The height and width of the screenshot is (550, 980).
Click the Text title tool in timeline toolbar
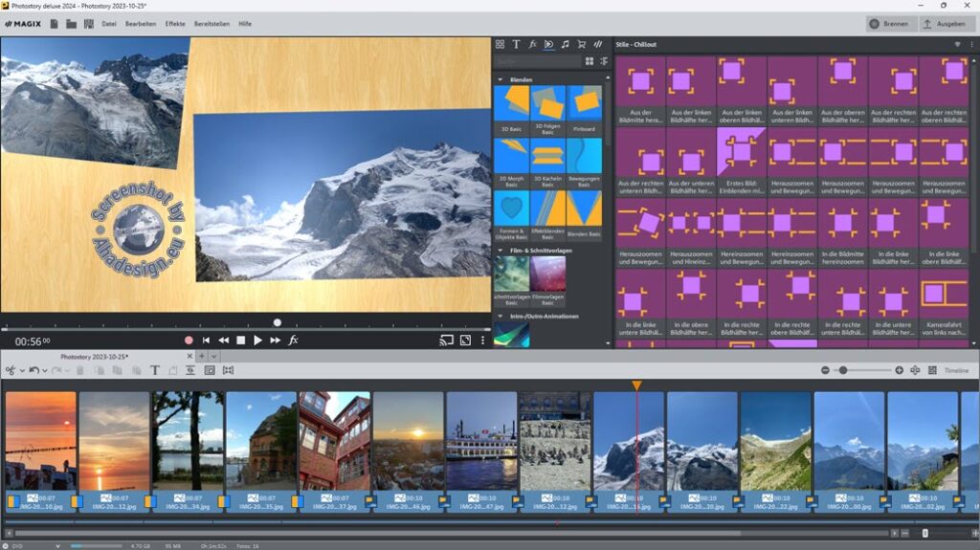click(x=154, y=370)
